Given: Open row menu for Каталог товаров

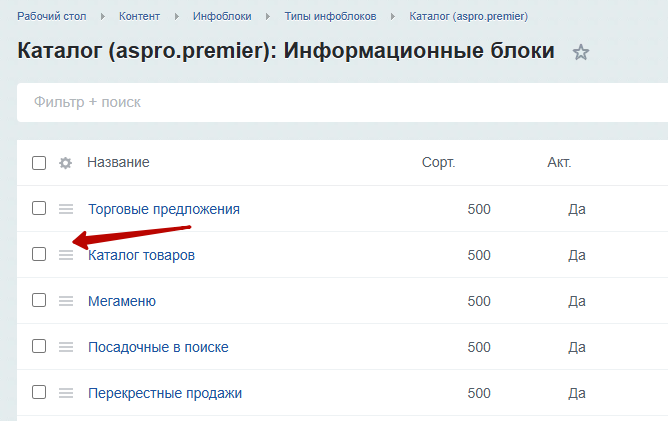Looking at the screenshot, I should [x=66, y=255].
